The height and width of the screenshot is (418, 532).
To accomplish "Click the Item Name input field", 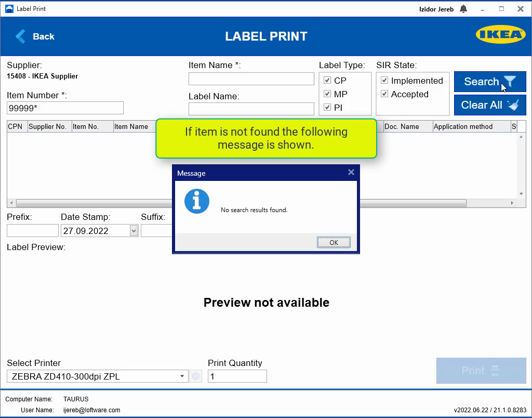I will [x=251, y=79].
